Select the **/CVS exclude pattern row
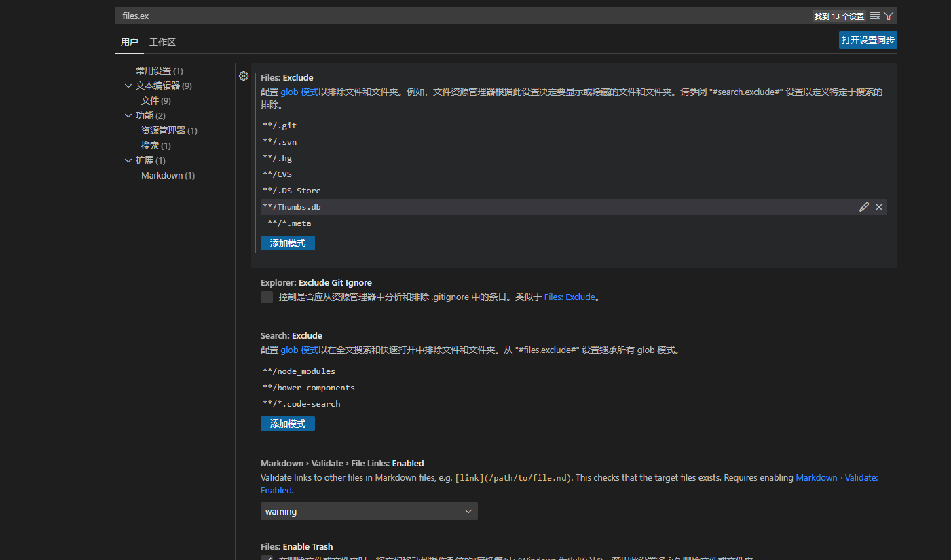951x560 pixels. coord(574,174)
